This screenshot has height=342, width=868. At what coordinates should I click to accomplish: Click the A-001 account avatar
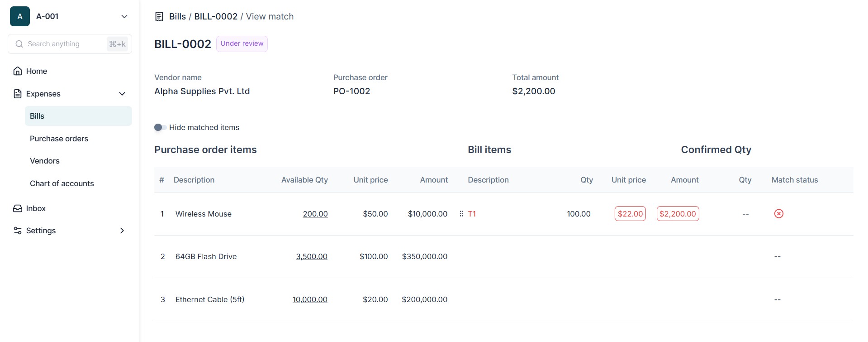(20, 16)
